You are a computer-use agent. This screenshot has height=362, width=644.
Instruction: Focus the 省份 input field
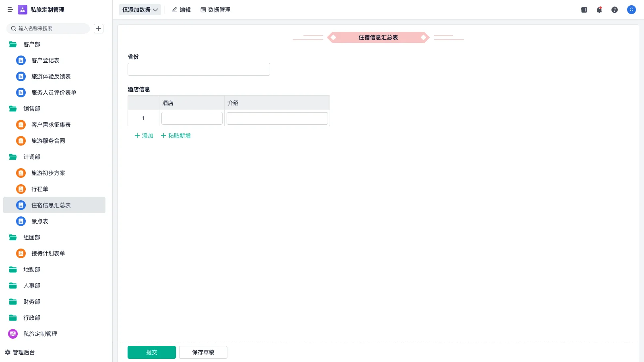click(x=199, y=69)
